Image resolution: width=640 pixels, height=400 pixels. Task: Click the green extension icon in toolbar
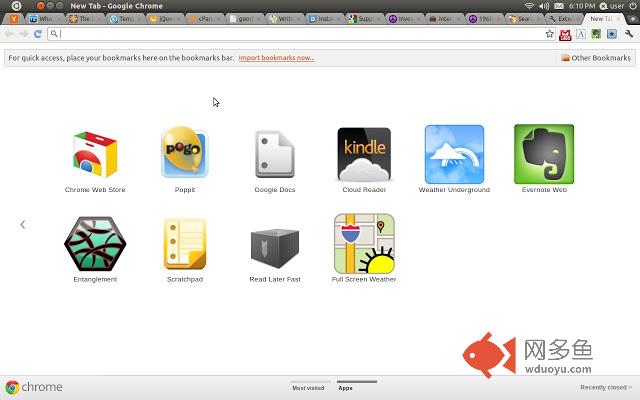pyautogui.click(x=596, y=34)
